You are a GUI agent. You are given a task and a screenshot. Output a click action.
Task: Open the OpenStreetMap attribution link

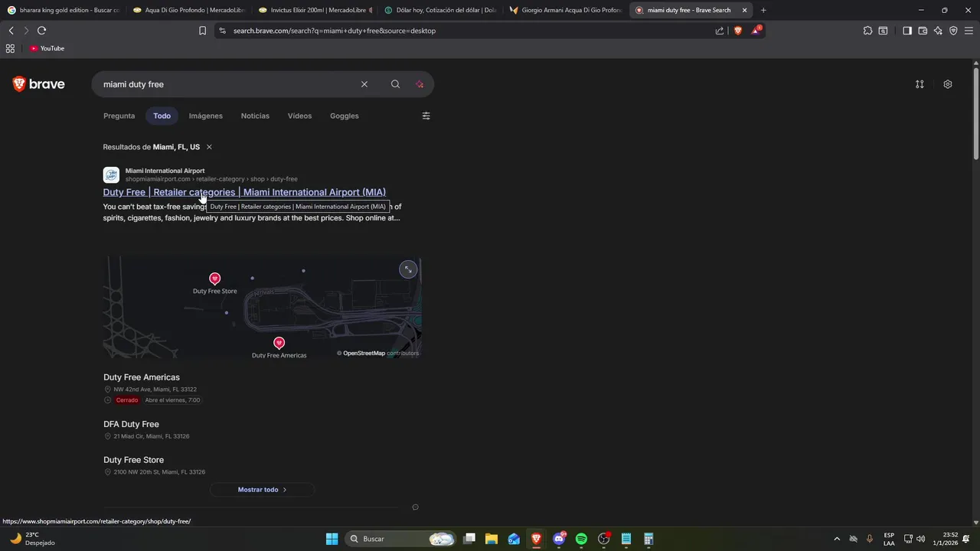(x=364, y=353)
